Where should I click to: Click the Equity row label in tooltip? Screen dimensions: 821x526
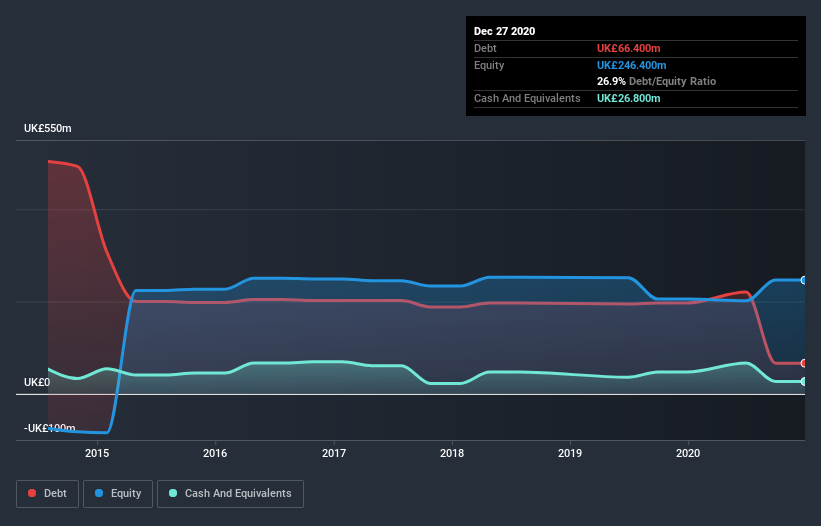[489, 65]
